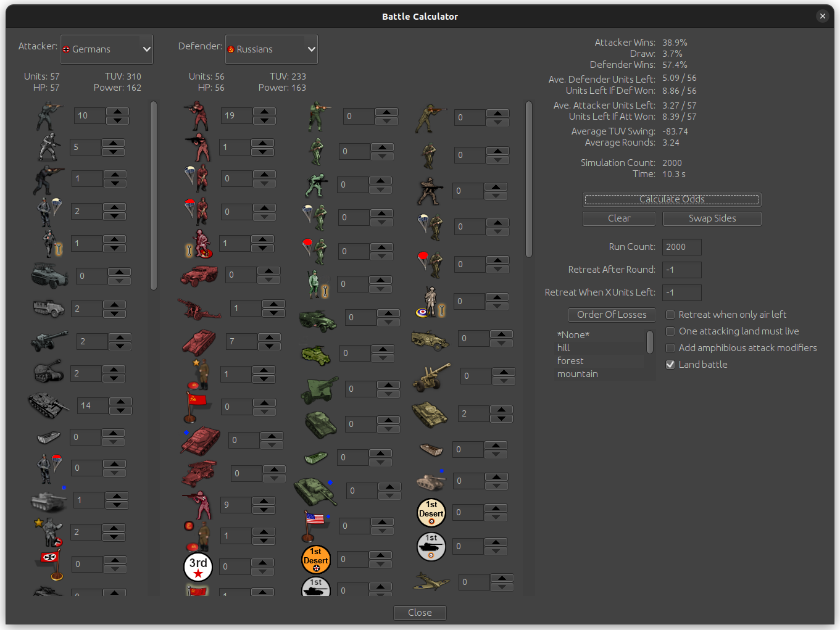
Task: Click the Spitfire fighter plane icon
Action: pyautogui.click(x=431, y=582)
